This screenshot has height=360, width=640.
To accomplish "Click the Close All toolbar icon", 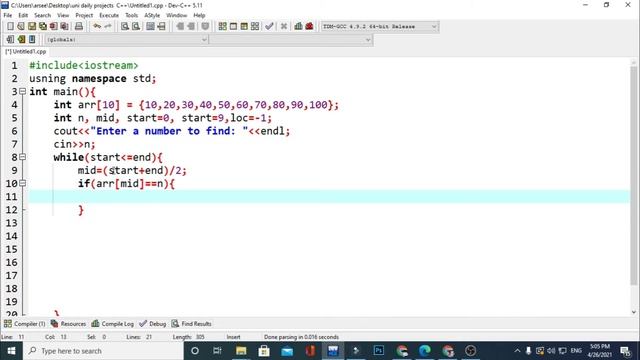I will pyautogui.click(x=64, y=27).
